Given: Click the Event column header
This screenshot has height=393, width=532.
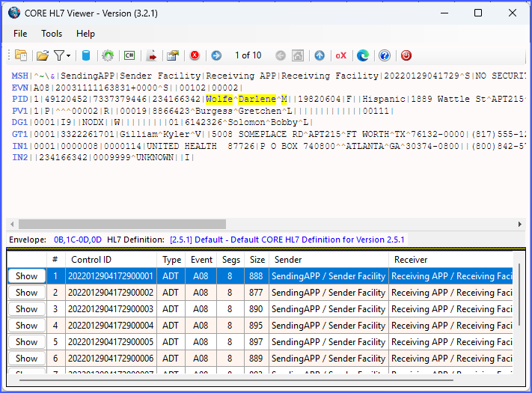Looking at the screenshot, I should [201, 260].
